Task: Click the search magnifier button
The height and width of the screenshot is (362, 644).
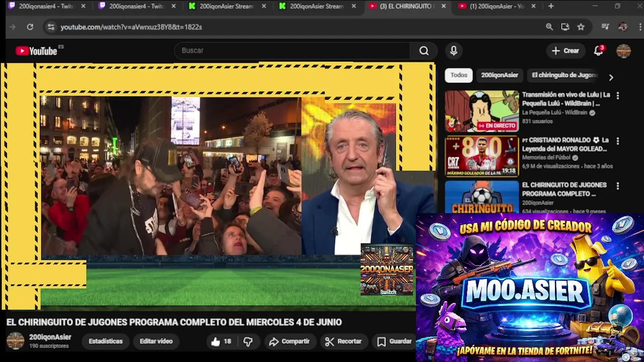Action: coord(424,51)
